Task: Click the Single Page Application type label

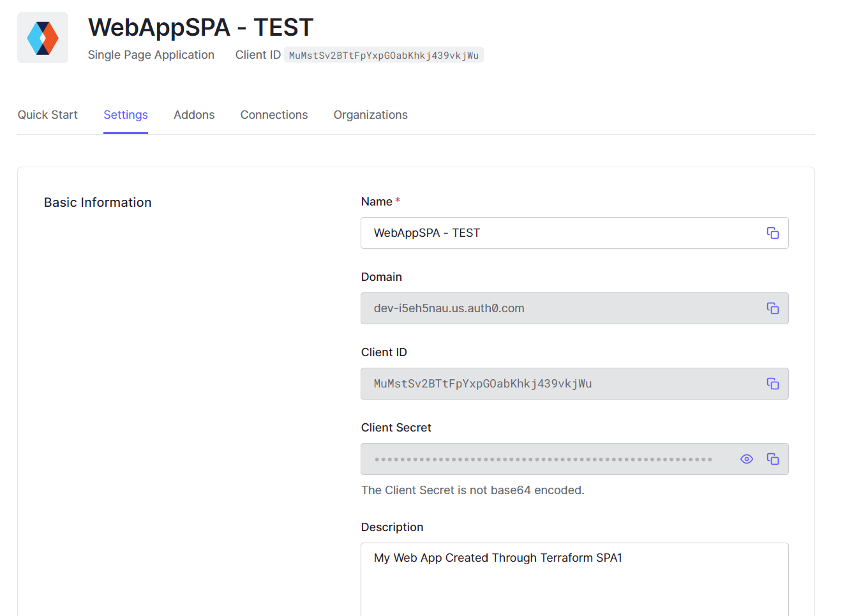Action: pos(151,55)
